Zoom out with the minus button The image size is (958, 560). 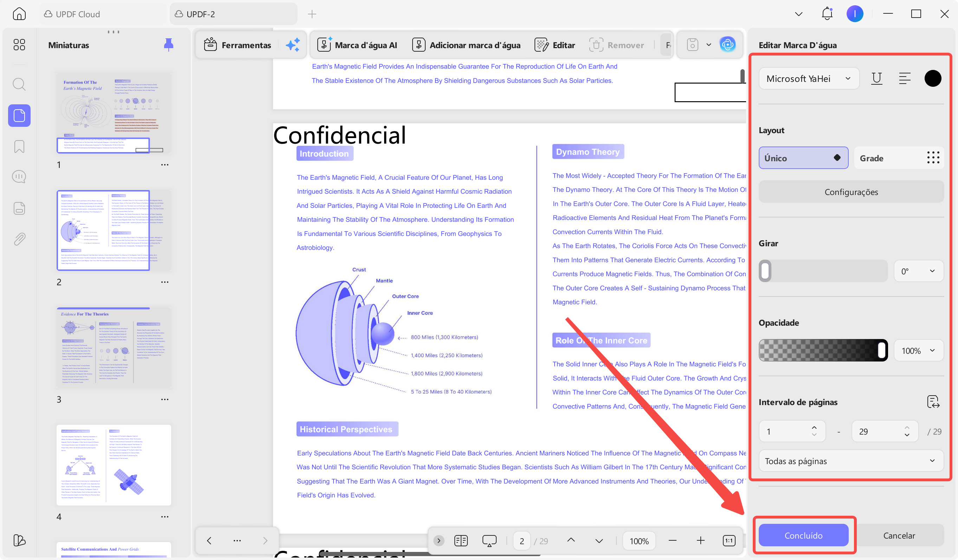click(672, 540)
